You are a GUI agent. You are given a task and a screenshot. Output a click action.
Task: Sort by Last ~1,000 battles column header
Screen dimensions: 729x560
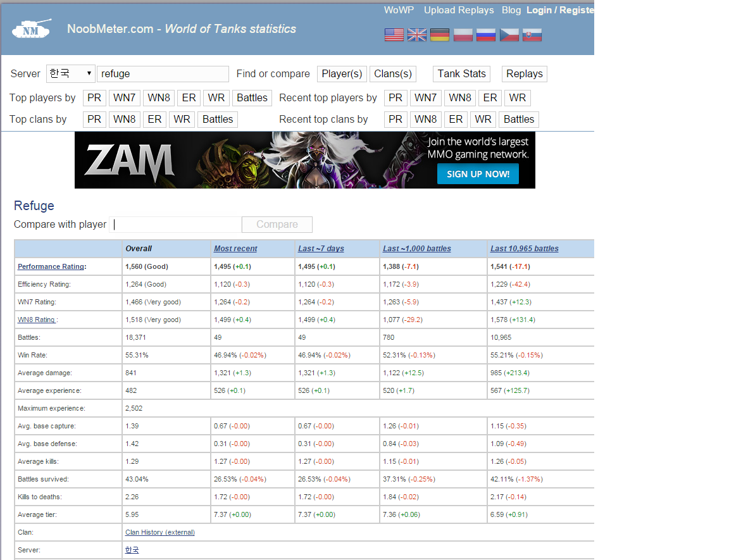416,249
